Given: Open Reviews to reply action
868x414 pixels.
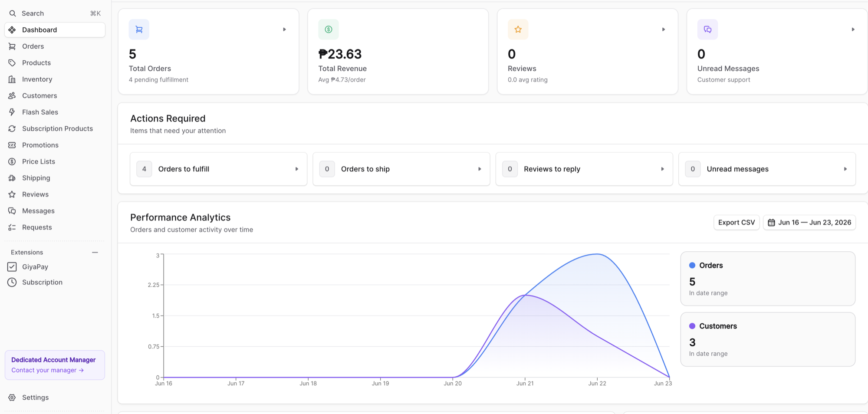Looking at the screenshot, I should 584,169.
